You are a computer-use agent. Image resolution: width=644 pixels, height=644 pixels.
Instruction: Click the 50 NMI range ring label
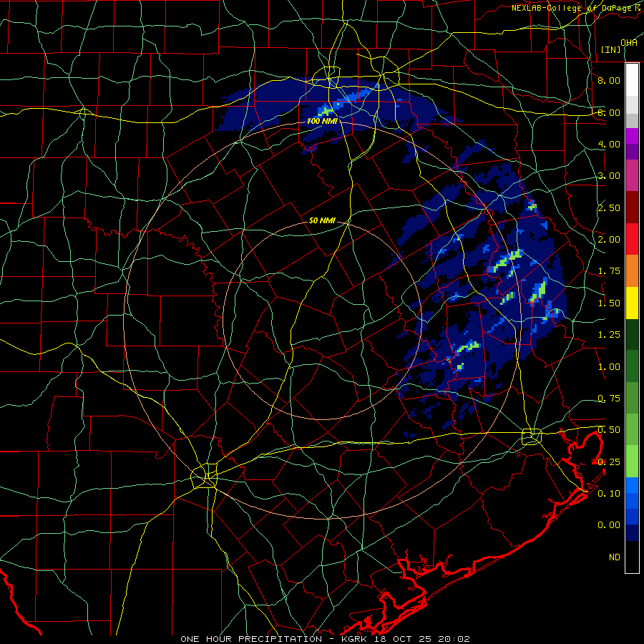[x=322, y=220]
